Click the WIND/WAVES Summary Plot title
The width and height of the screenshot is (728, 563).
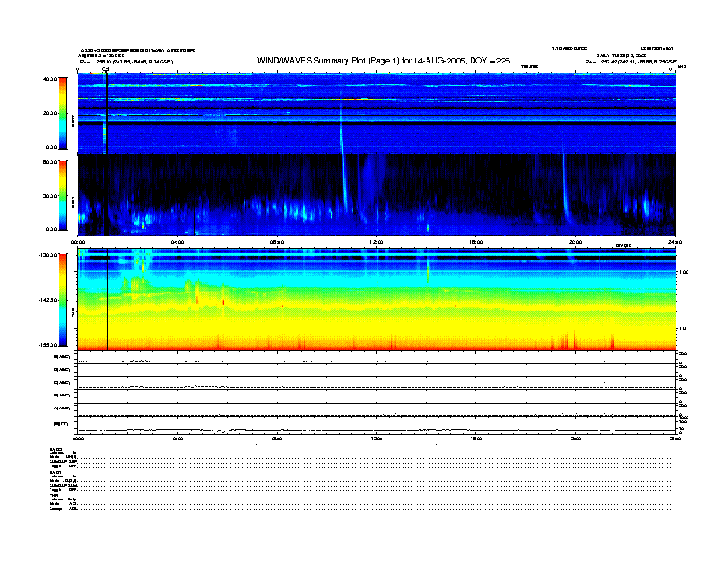point(383,61)
